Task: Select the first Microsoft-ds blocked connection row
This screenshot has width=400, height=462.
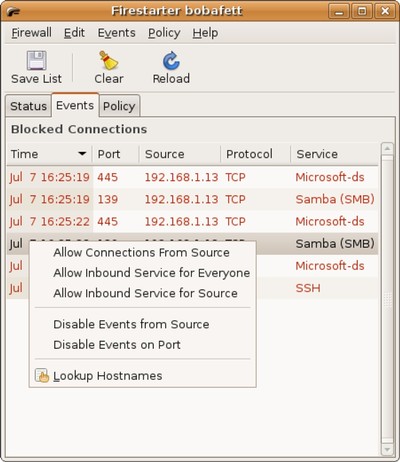Action: (x=192, y=177)
